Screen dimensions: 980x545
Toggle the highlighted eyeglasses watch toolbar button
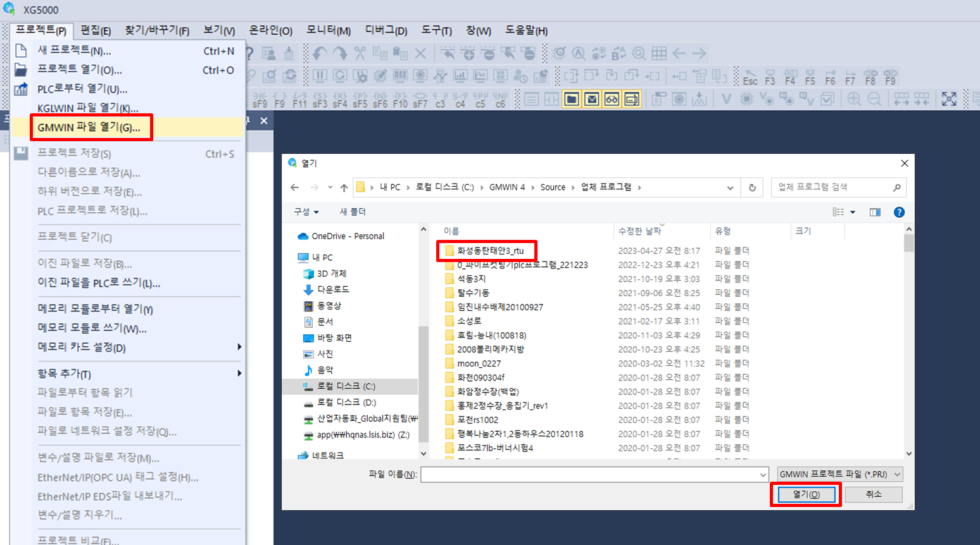(x=612, y=99)
